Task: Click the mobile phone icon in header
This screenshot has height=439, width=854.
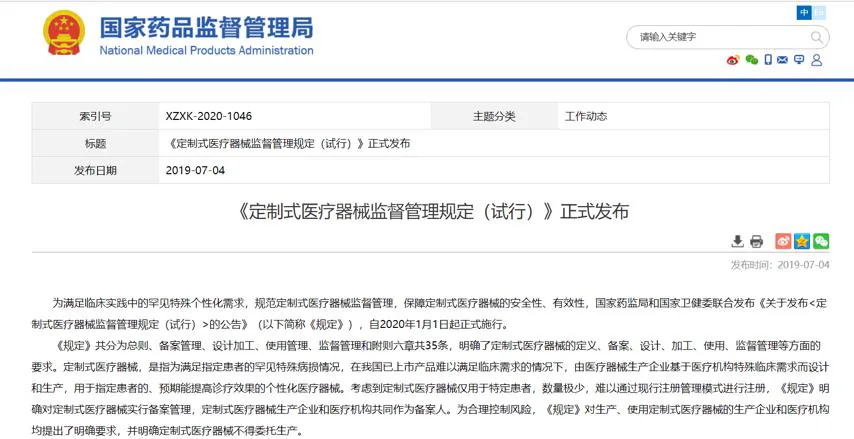Action: 768,60
